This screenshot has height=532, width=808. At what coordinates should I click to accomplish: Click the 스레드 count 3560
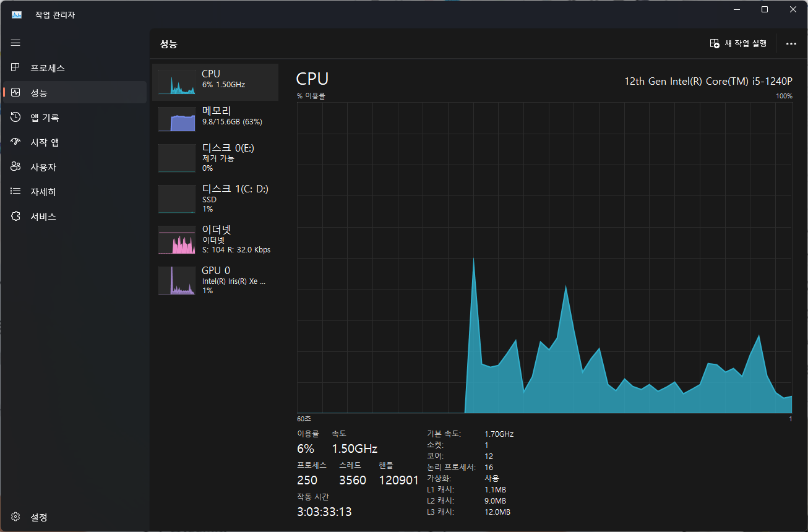tap(353, 480)
